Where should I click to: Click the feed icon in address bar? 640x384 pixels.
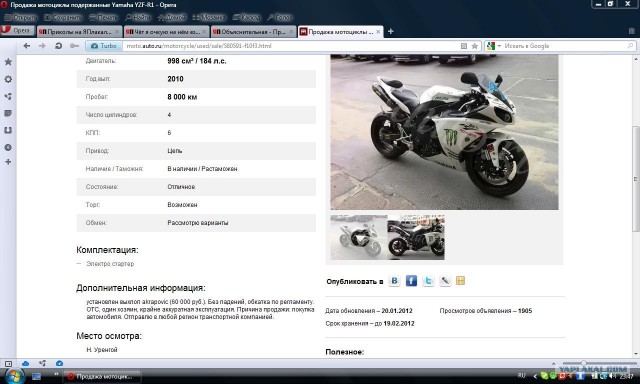coord(464,46)
